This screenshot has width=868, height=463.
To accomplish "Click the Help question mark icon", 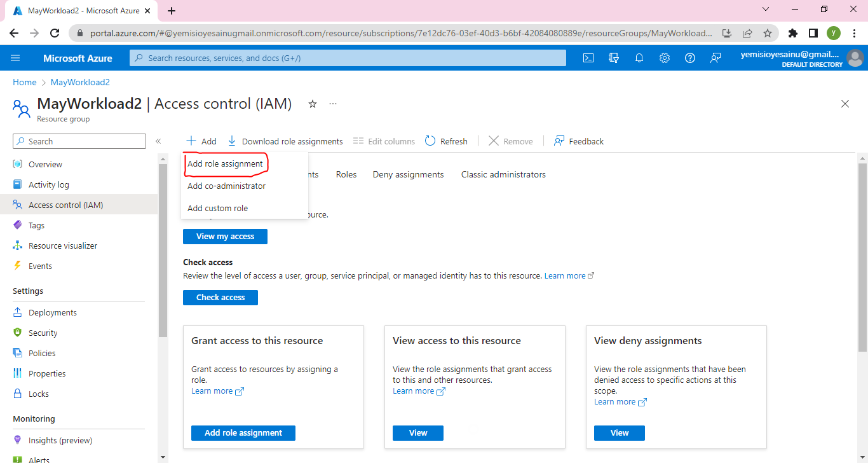I will click(x=690, y=58).
